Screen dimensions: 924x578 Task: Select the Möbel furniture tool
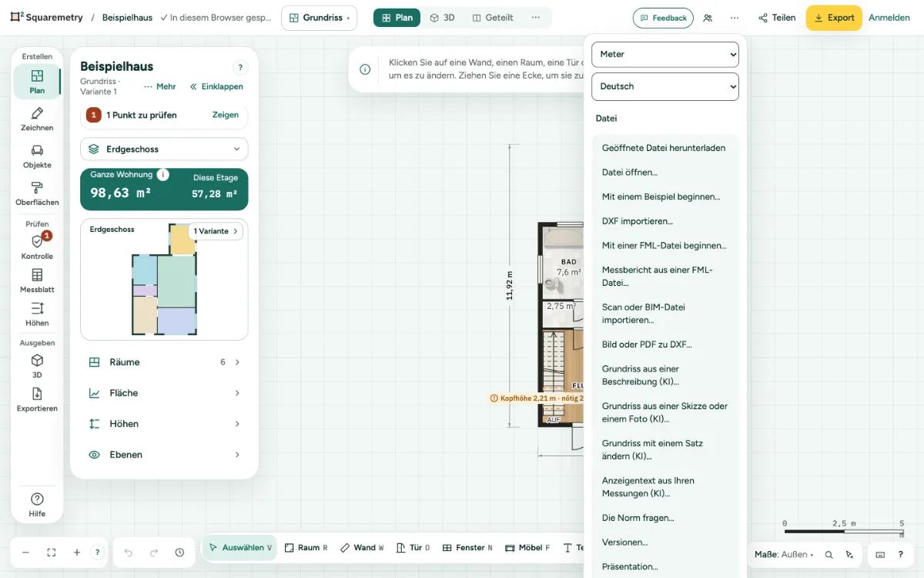pos(528,548)
